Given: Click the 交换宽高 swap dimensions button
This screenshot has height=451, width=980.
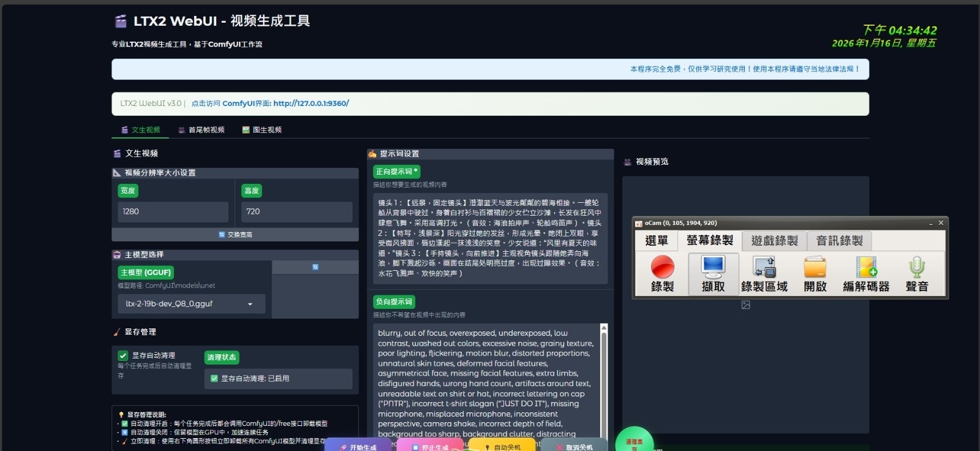Looking at the screenshot, I should point(235,235).
